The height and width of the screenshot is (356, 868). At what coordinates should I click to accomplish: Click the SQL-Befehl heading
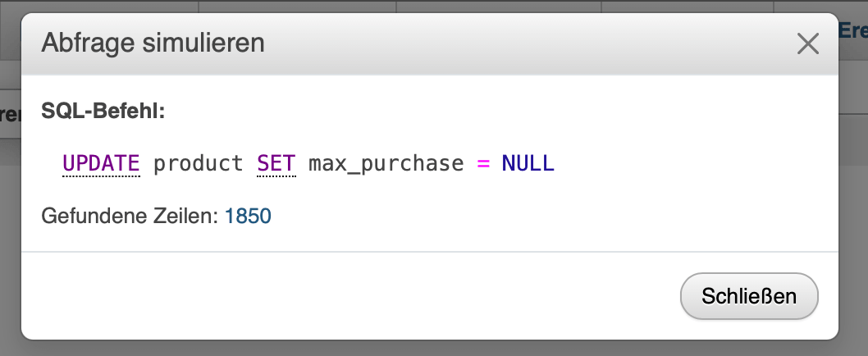(103, 111)
